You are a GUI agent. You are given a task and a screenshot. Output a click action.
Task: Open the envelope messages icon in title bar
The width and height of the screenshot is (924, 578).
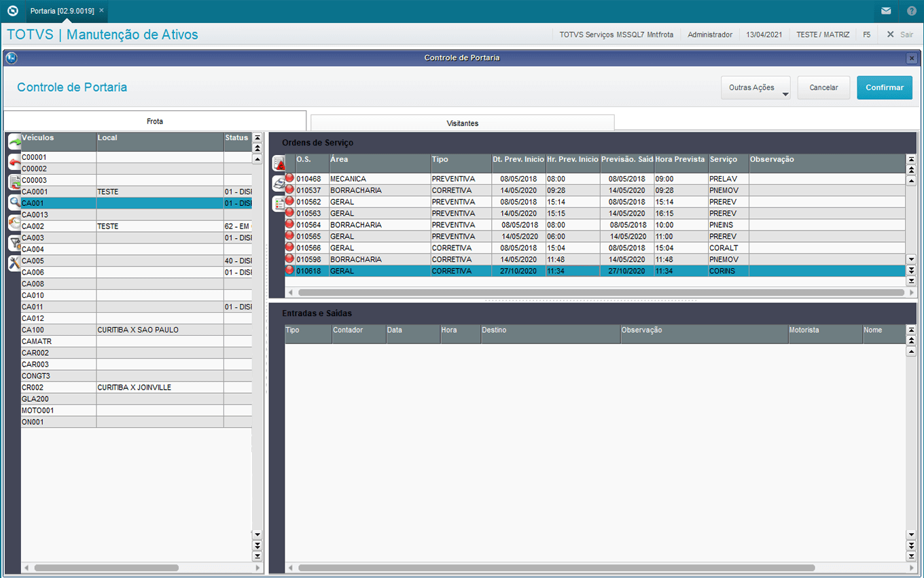(x=886, y=11)
